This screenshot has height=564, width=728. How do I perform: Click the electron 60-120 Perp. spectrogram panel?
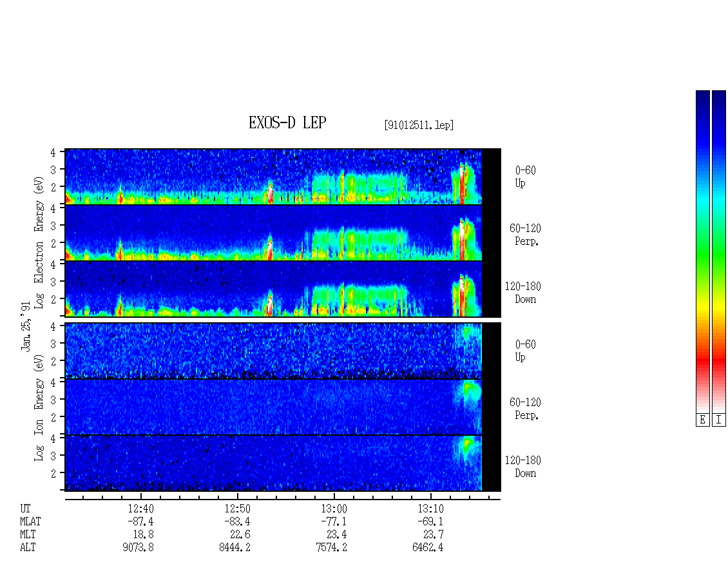pos(273,233)
